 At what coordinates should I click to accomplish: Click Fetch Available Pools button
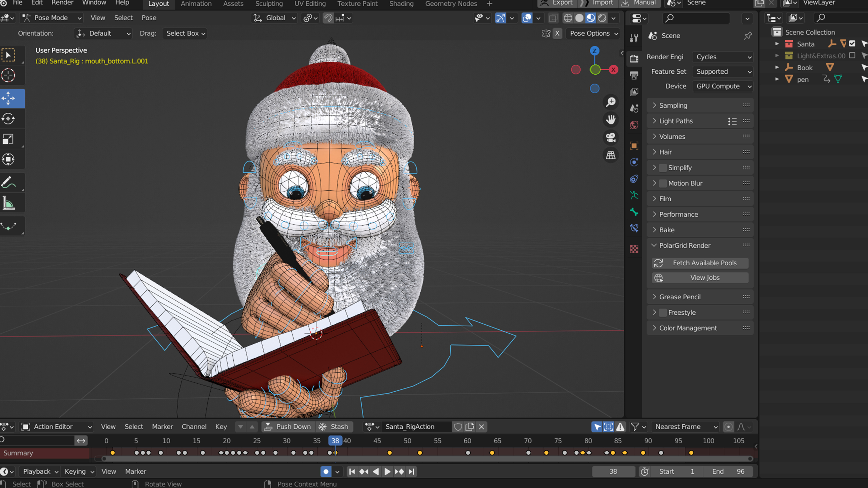click(700, 263)
